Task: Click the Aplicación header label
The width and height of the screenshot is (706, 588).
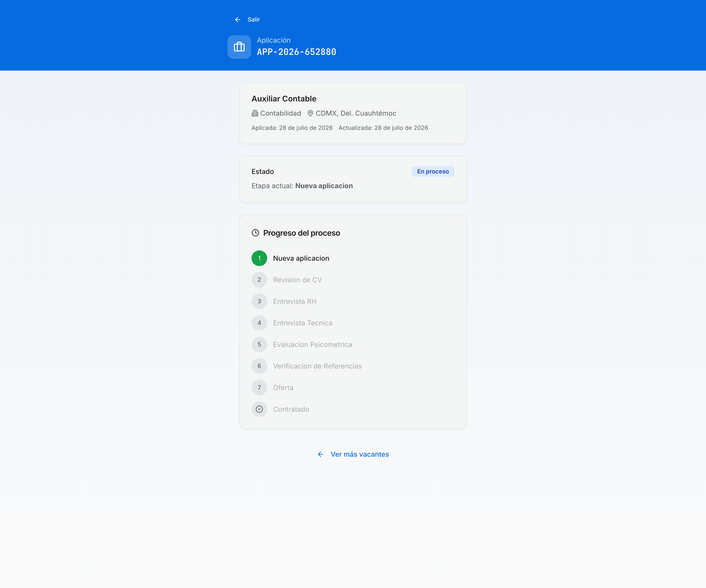Action: click(x=274, y=40)
